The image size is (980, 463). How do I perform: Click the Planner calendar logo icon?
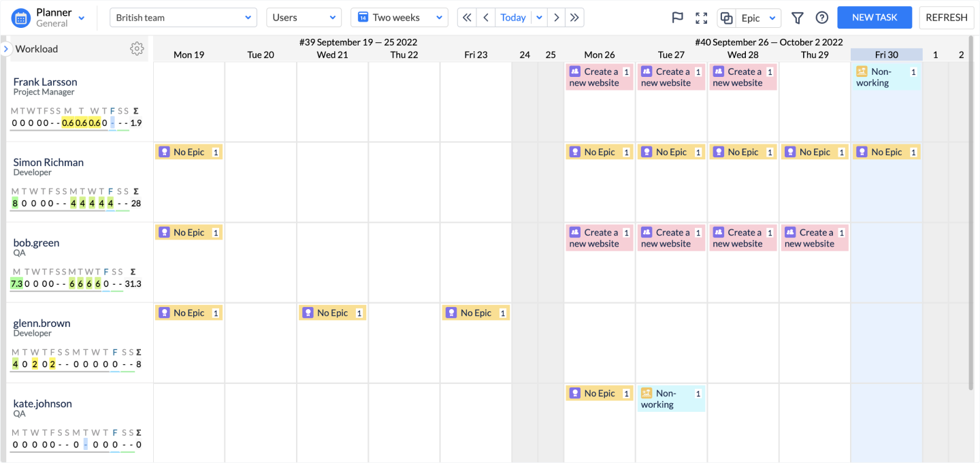point(21,18)
